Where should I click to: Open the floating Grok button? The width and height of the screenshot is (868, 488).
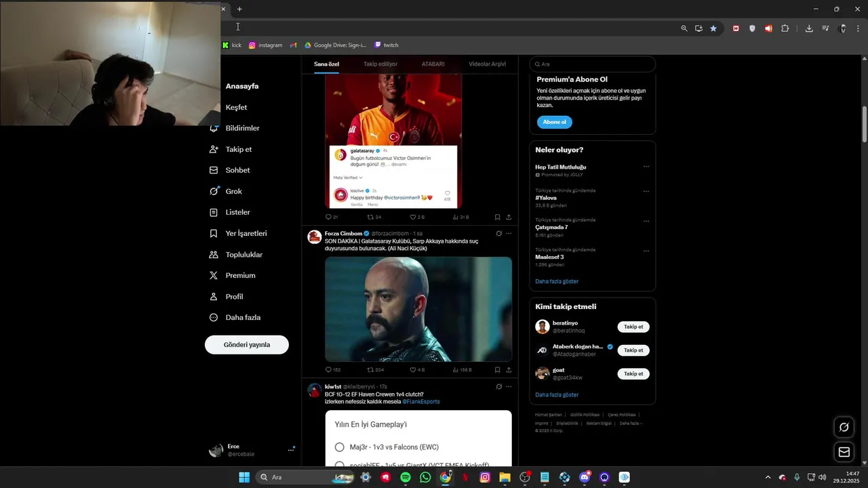(x=844, y=427)
